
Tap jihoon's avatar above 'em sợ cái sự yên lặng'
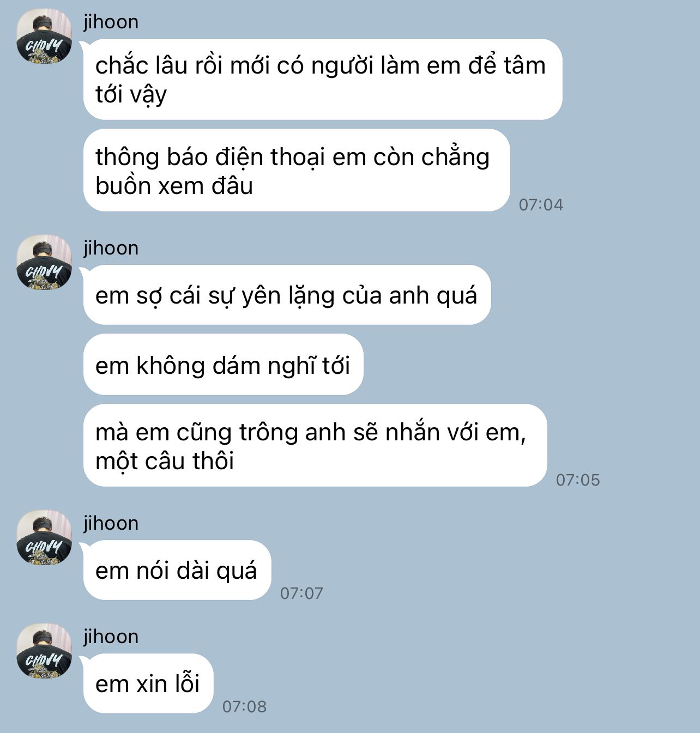coord(44,262)
